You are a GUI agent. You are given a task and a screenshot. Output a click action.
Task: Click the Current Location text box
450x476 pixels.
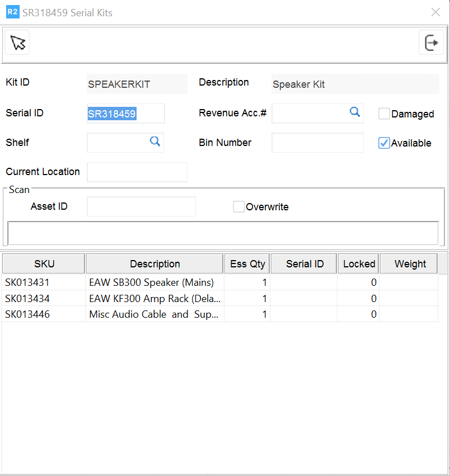click(137, 172)
